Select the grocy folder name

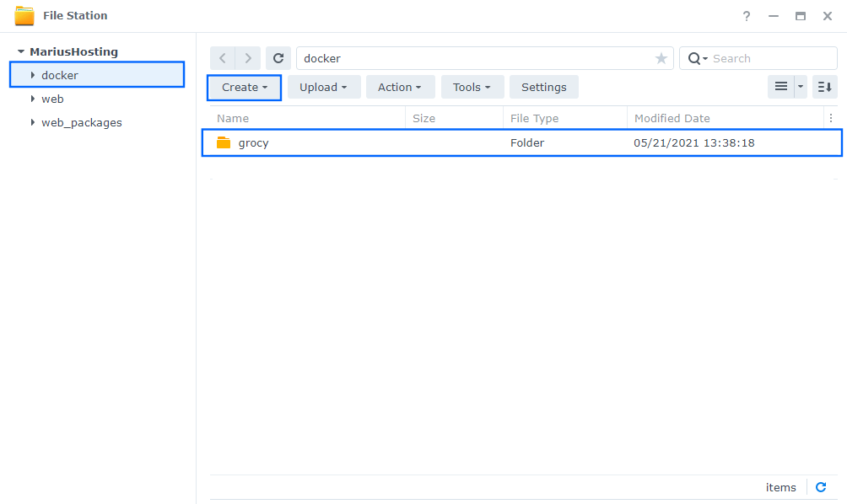253,143
